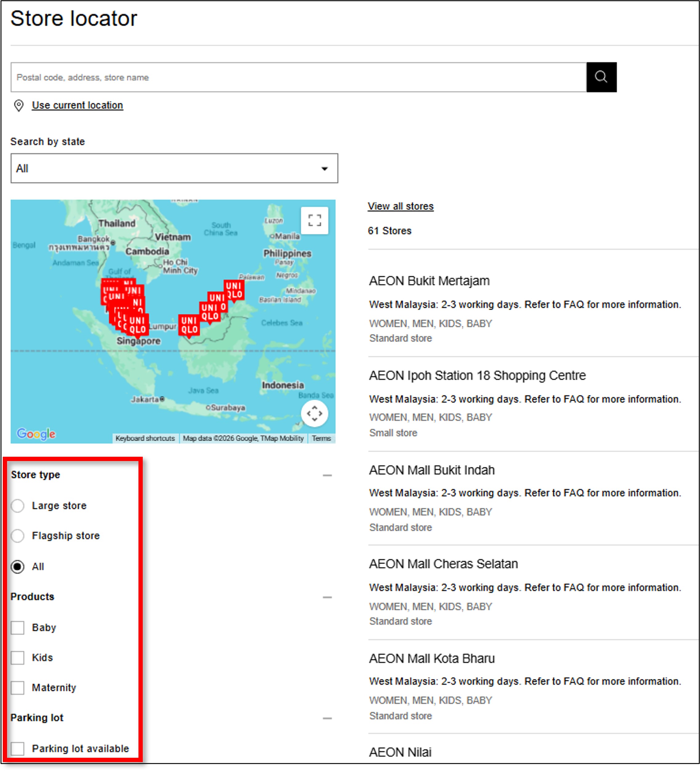Click the Small store label under AEON Ipoh
This screenshot has width=700, height=771.
coord(394,433)
